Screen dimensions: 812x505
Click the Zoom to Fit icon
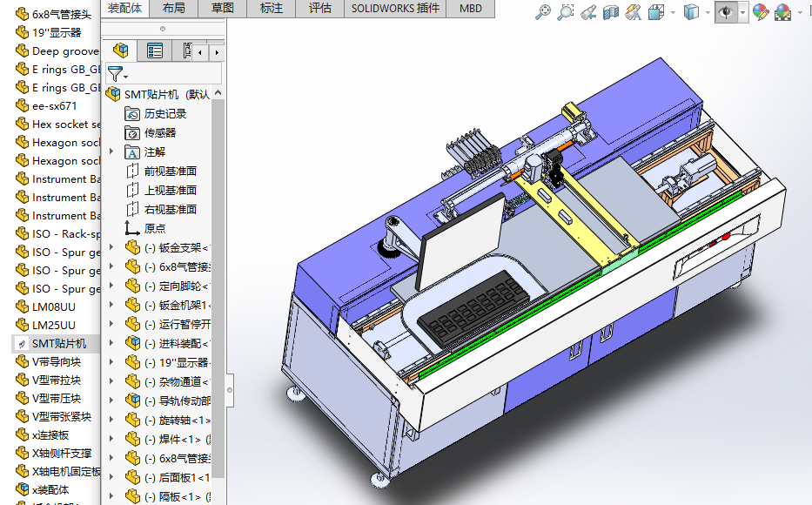coord(543,12)
